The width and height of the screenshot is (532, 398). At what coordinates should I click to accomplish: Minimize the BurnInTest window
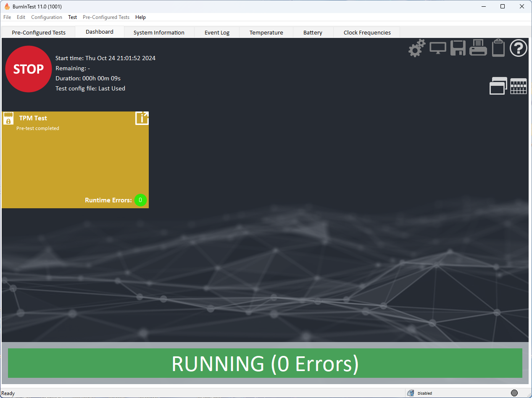coord(483,6)
